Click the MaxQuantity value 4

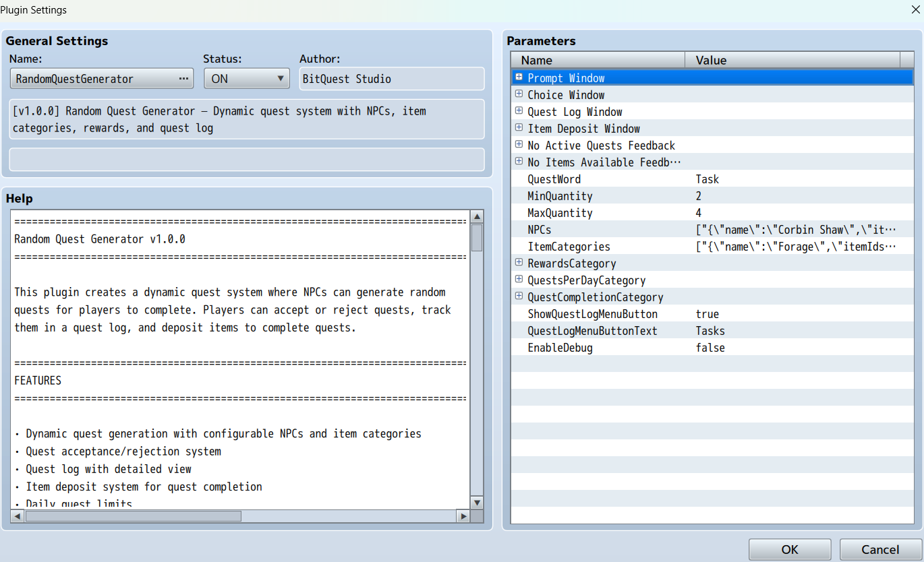coord(699,213)
